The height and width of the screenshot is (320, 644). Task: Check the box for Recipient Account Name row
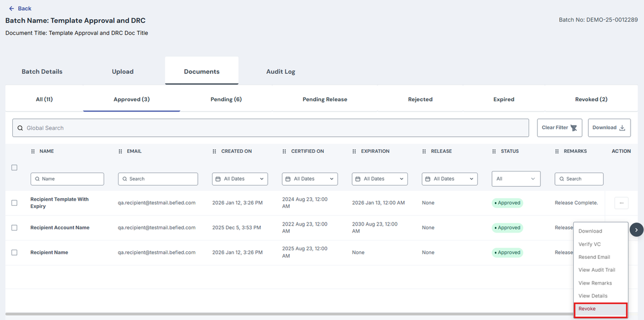(14, 228)
